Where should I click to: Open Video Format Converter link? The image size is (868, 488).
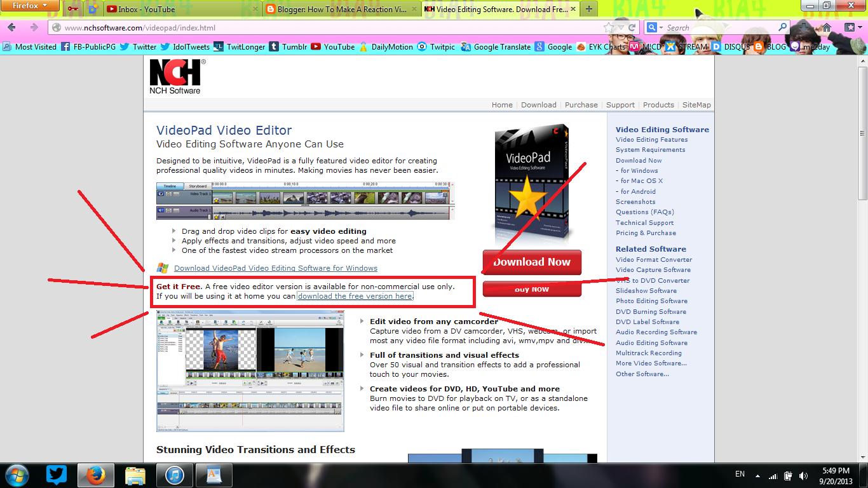pos(654,260)
